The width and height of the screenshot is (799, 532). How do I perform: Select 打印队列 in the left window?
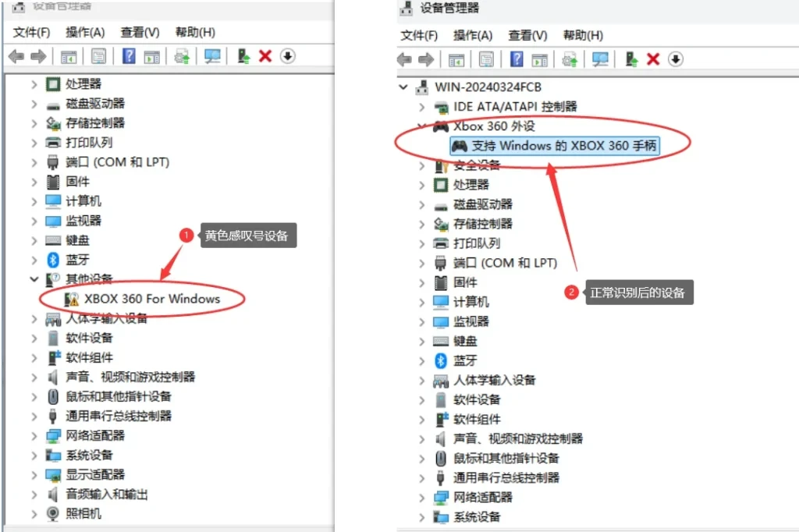89,143
